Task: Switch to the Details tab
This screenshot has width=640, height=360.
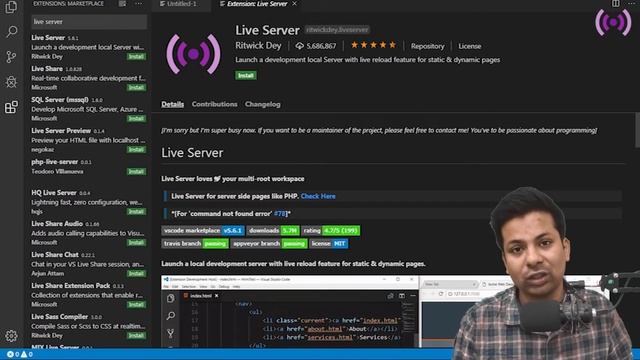Action: [172, 104]
